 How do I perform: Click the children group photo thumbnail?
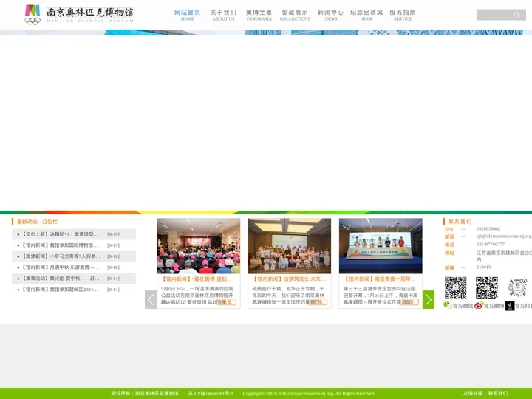(x=290, y=246)
